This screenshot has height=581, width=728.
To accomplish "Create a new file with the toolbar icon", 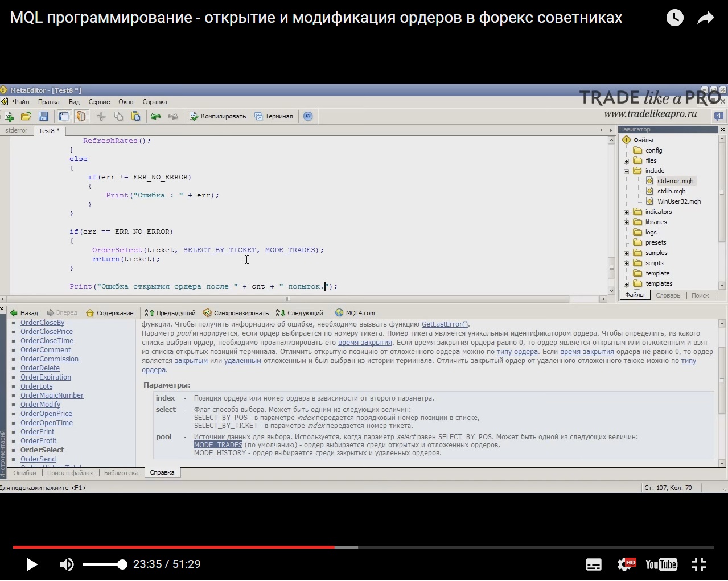I will (x=9, y=116).
